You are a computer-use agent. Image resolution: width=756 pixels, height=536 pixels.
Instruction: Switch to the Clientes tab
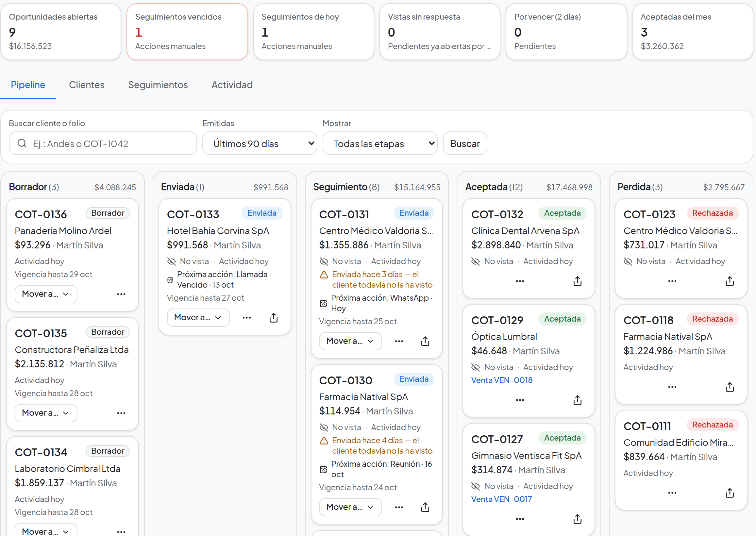tap(87, 85)
